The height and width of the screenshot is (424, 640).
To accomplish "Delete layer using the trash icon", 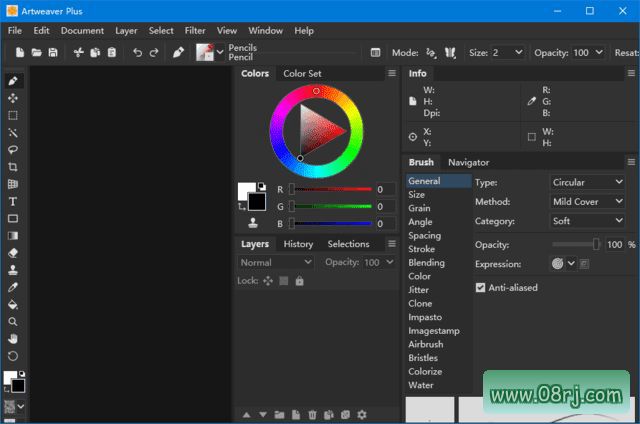I will pos(312,414).
